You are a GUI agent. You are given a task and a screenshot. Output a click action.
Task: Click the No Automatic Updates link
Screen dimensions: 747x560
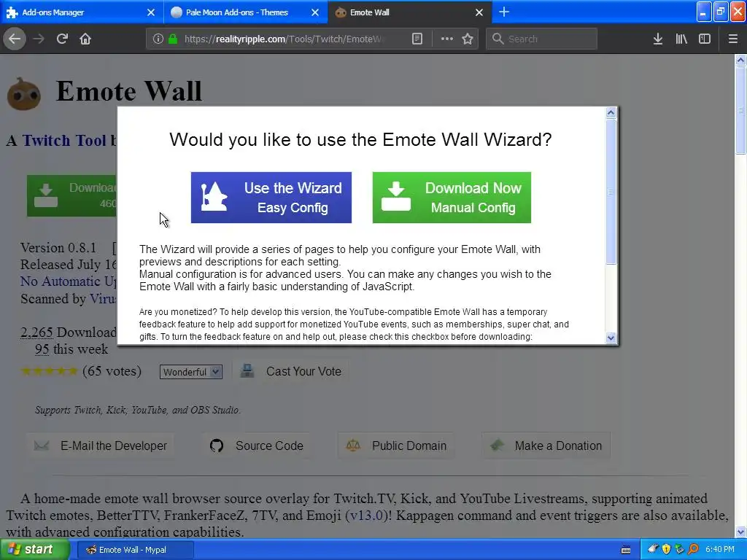(68, 281)
